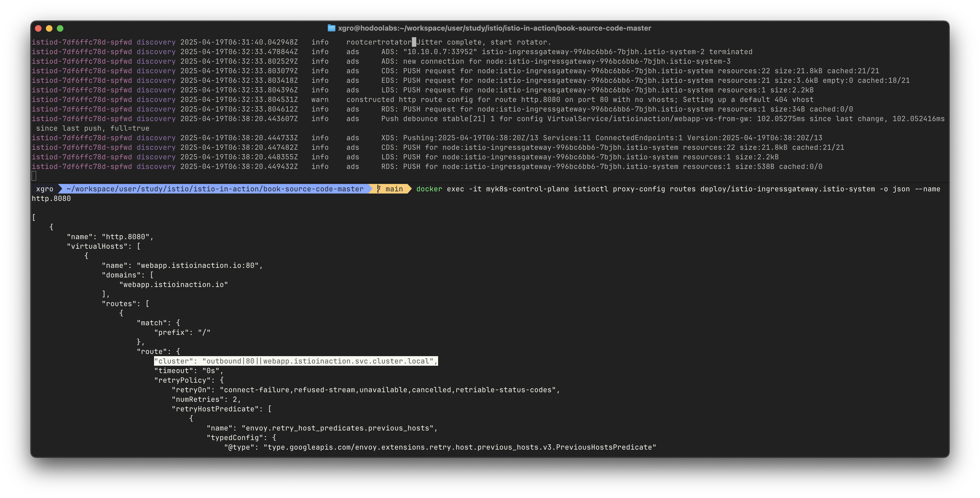
Task: Click the "routes": [ JSON line
Action: pos(126,303)
